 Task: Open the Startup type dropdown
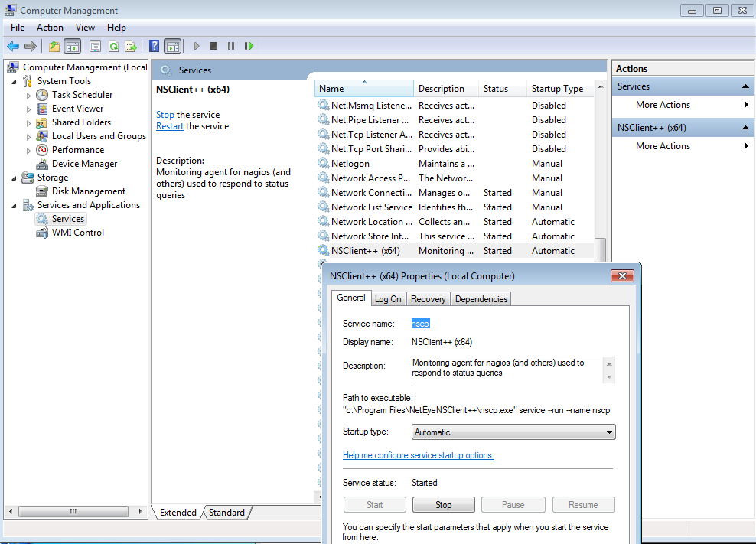[x=513, y=432]
